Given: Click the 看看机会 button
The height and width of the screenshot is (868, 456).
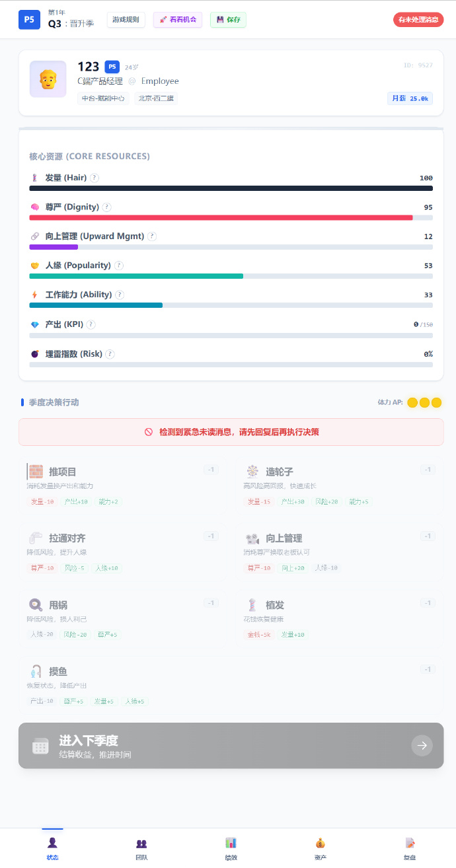Looking at the screenshot, I should tap(178, 20).
